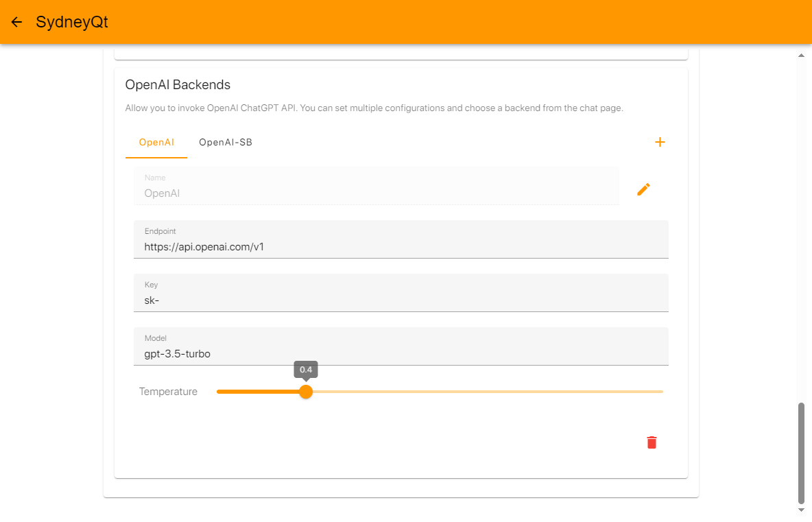Select the Model text field
The image size is (812, 522).
(x=401, y=353)
